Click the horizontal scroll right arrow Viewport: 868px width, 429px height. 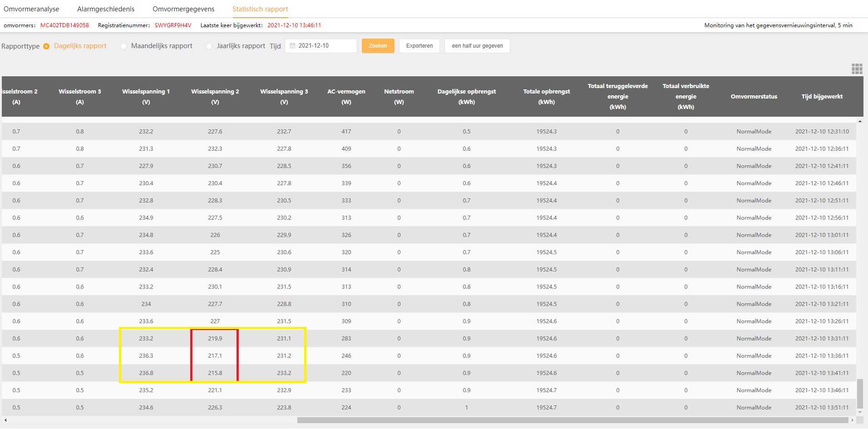click(852, 420)
